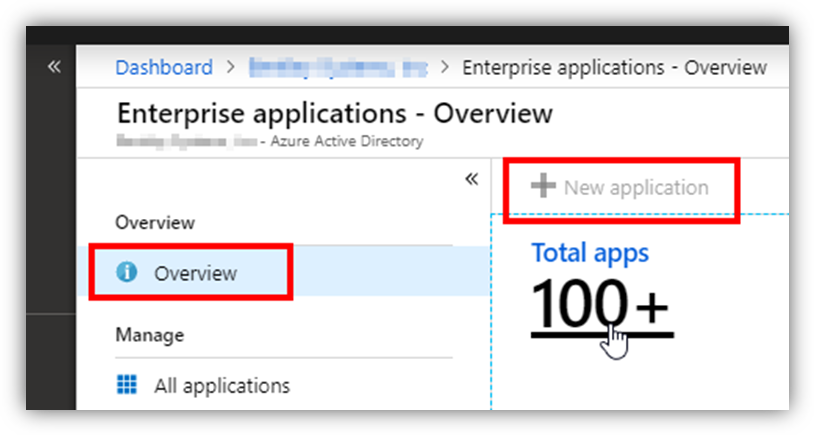Click the plus icon for New application
Screen dimensions: 814x435
(x=543, y=187)
